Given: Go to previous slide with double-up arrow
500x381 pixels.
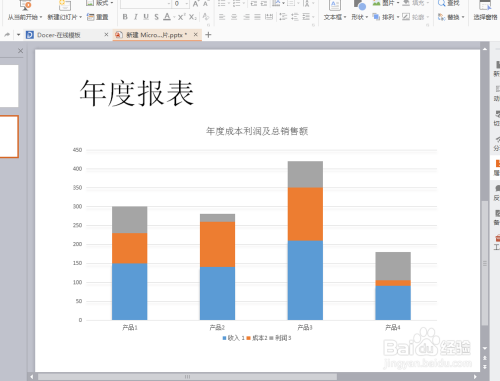Looking at the screenshot, I should (x=485, y=358).
